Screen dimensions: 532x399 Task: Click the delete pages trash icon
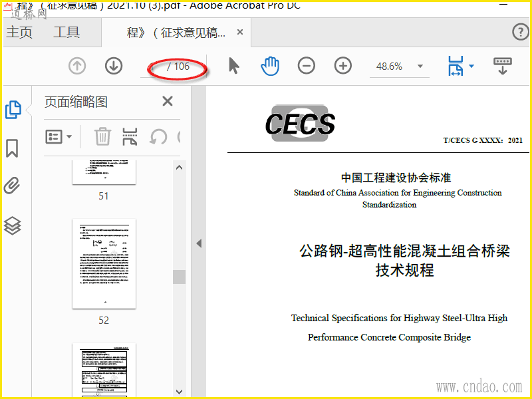(102, 136)
